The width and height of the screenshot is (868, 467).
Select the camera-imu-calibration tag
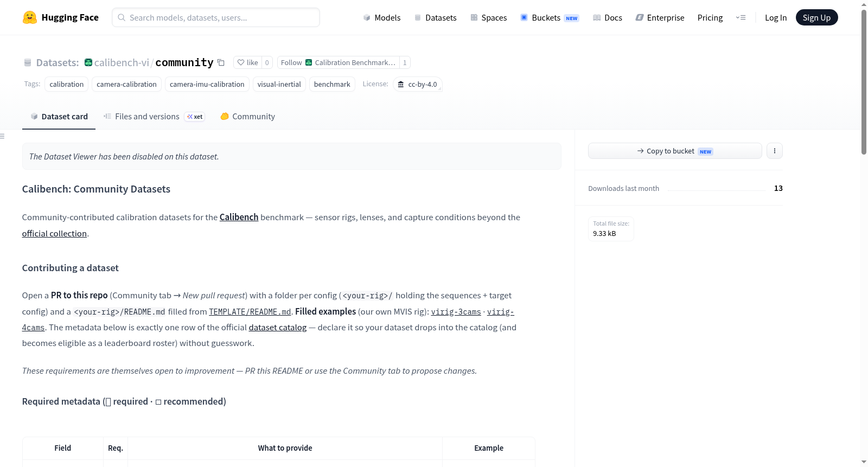[x=207, y=84]
